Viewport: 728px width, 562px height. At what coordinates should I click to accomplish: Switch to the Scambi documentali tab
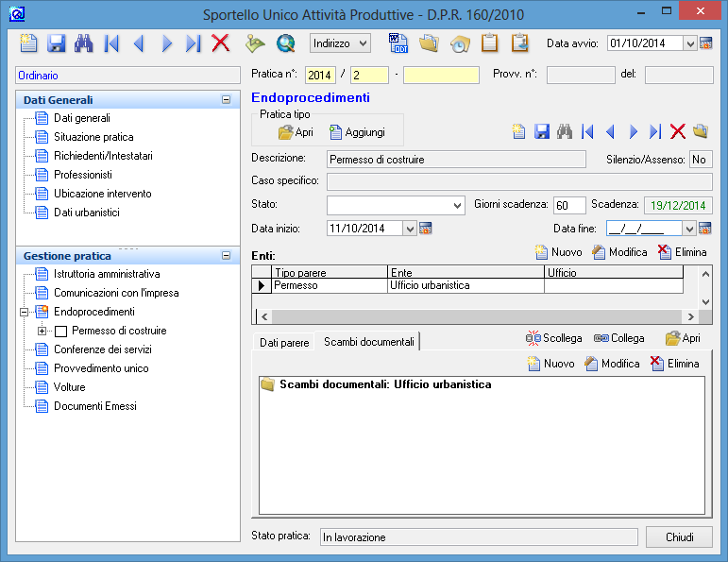[x=368, y=341]
